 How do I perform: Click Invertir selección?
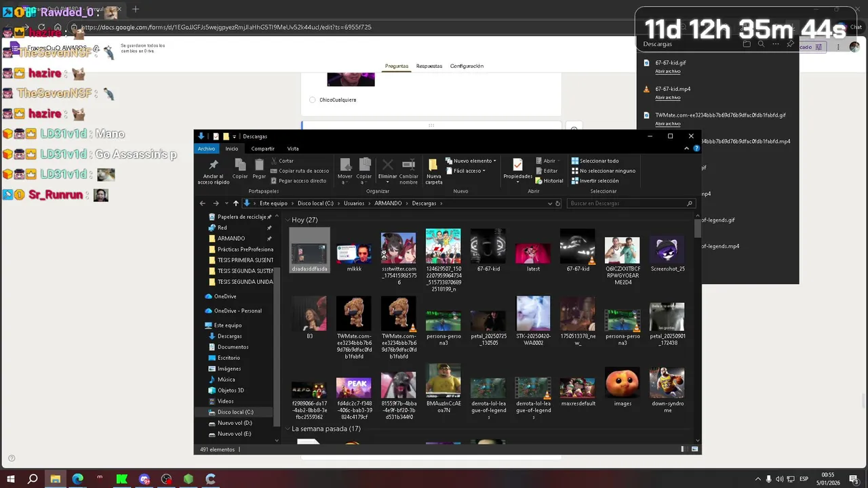coord(595,181)
